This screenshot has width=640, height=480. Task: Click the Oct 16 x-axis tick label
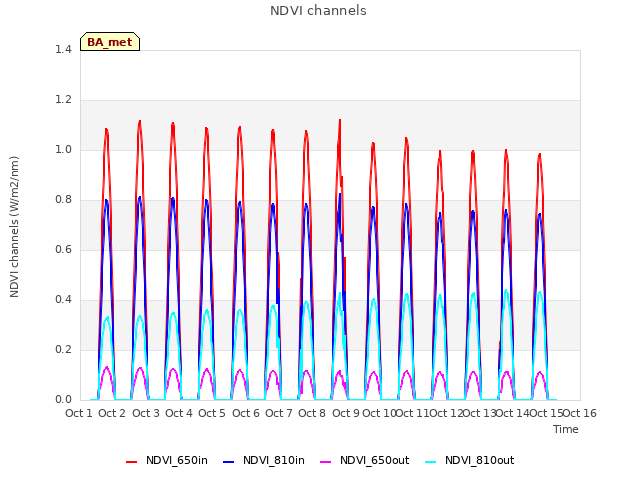tap(580, 413)
